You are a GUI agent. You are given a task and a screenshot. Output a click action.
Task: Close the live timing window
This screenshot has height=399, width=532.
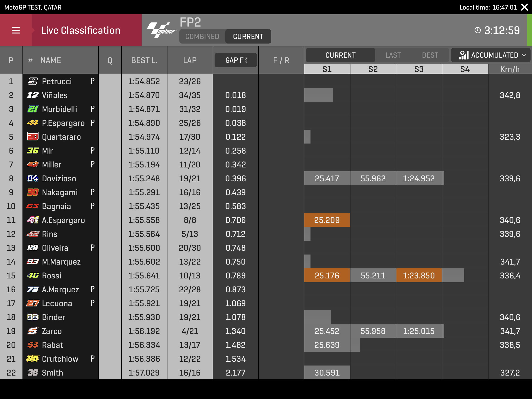tap(525, 7)
